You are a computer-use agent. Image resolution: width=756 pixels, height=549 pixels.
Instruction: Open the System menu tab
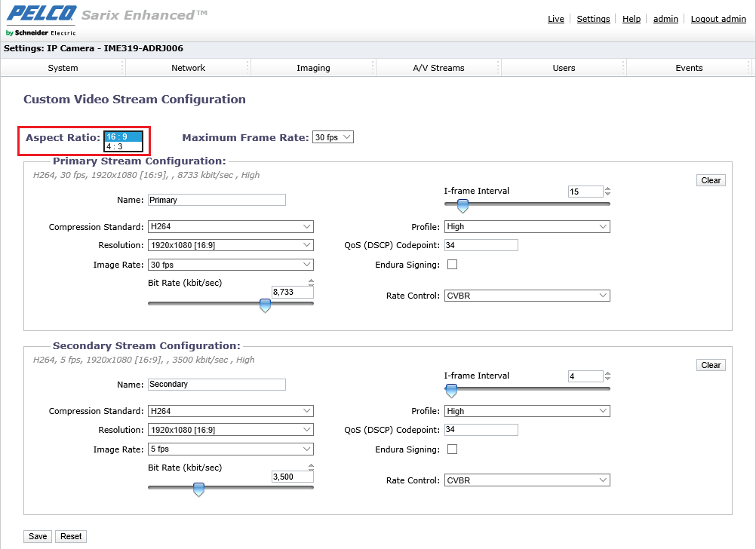coord(63,68)
